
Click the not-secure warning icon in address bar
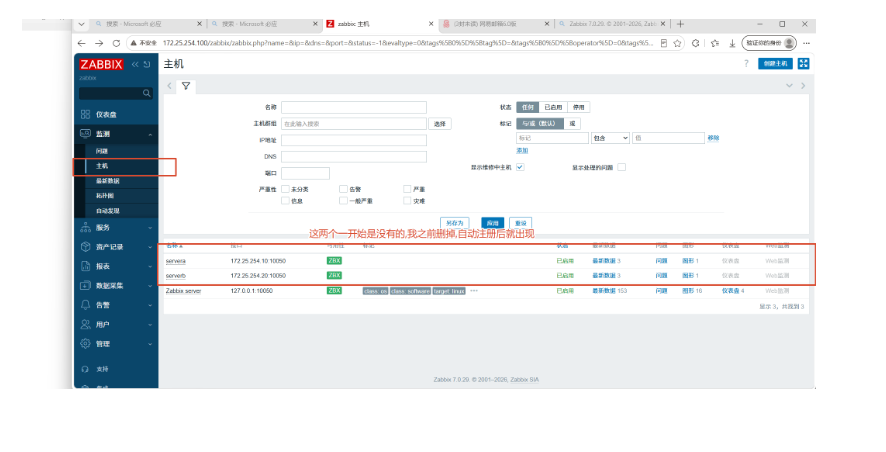(134, 43)
